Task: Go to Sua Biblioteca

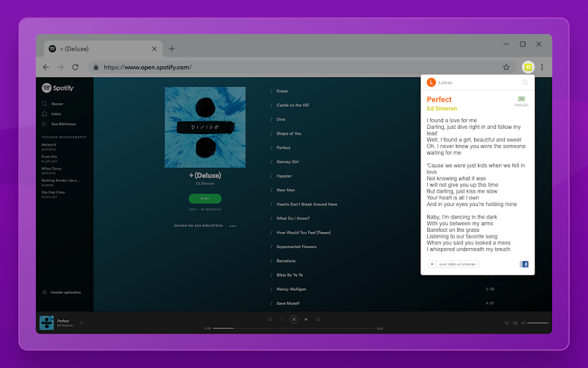Action: tap(59, 124)
